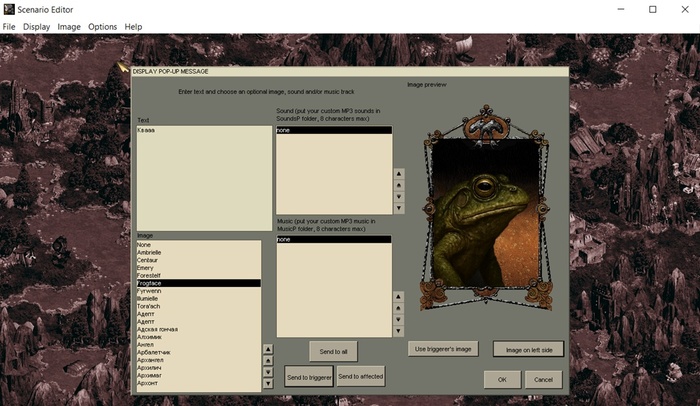This screenshot has width=700, height=406.
Task: Select the Send to triggerer option
Action: point(308,376)
